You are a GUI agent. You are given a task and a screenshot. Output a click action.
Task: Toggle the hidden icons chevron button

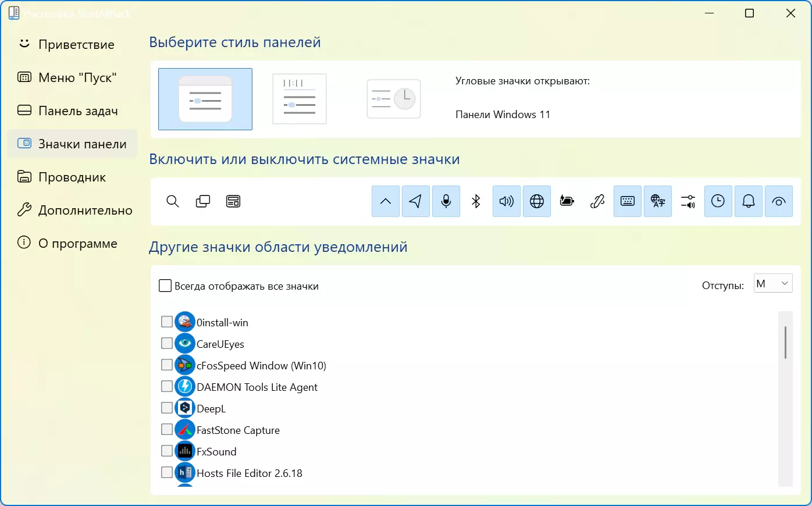click(x=386, y=201)
